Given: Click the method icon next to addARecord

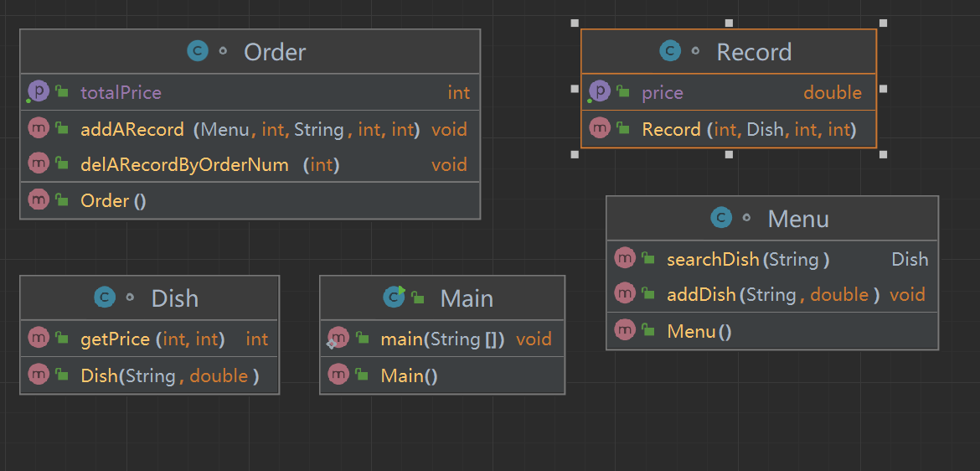Looking at the screenshot, I should pos(39,129).
